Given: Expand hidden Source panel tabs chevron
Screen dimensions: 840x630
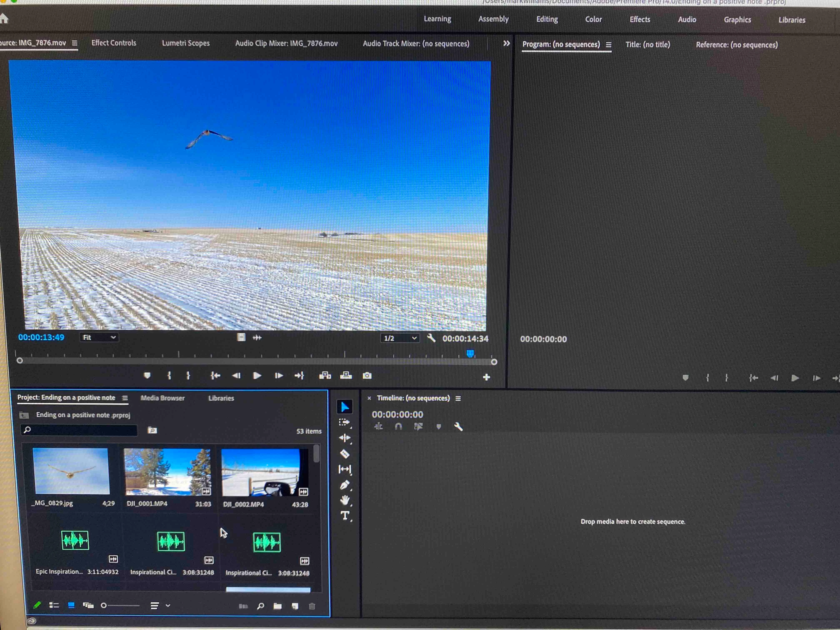Looking at the screenshot, I should (506, 43).
